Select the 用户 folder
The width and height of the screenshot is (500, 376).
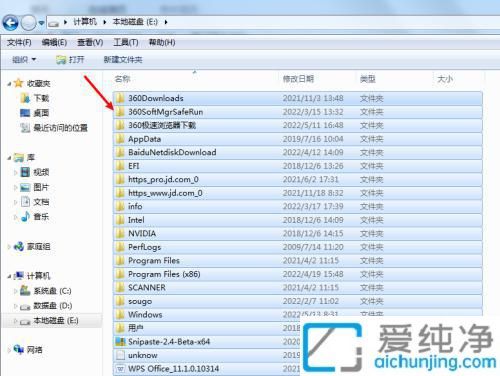click(207, 328)
